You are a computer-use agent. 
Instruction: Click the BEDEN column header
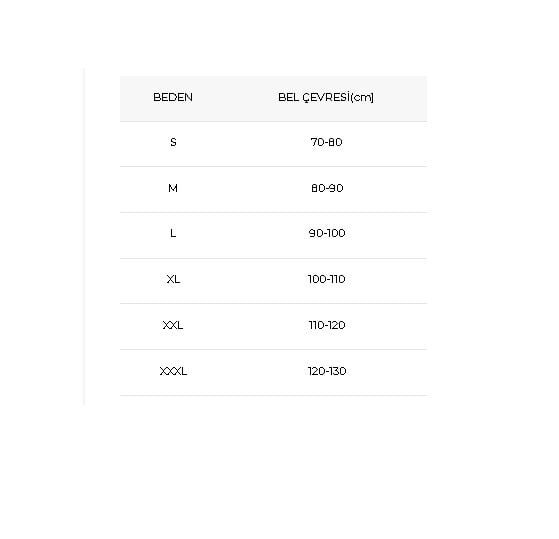pos(173,97)
